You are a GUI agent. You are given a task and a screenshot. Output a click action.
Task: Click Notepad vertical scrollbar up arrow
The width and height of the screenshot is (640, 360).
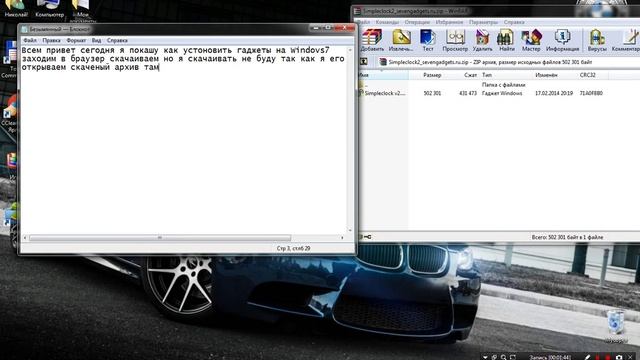pyautogui.click(x=350, y=50)
